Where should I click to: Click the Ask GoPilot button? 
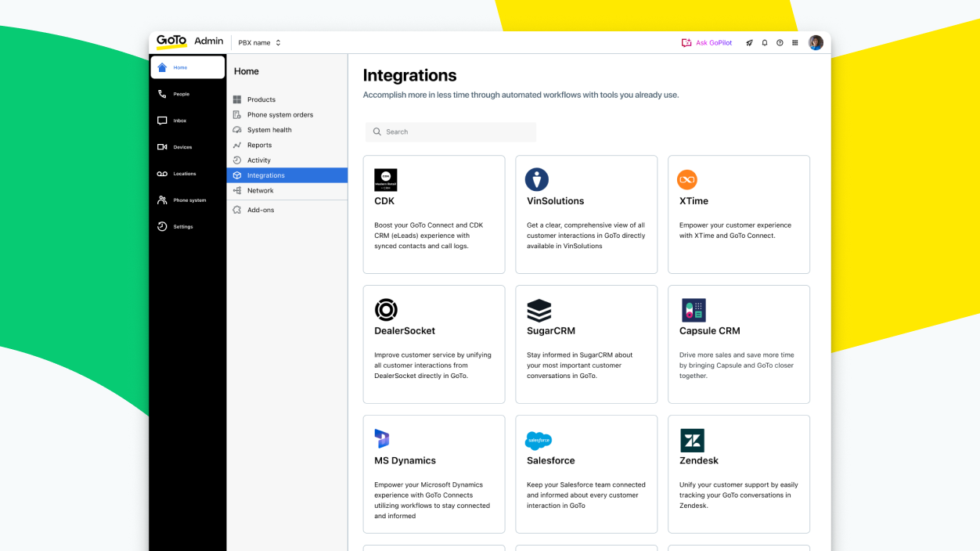pyautogui.click(x=706, y=42)
